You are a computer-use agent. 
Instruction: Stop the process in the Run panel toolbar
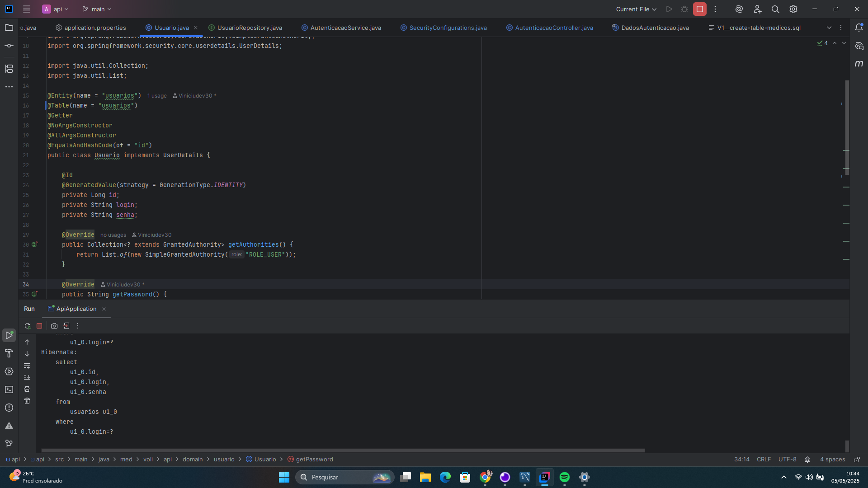tap(39, 326)
